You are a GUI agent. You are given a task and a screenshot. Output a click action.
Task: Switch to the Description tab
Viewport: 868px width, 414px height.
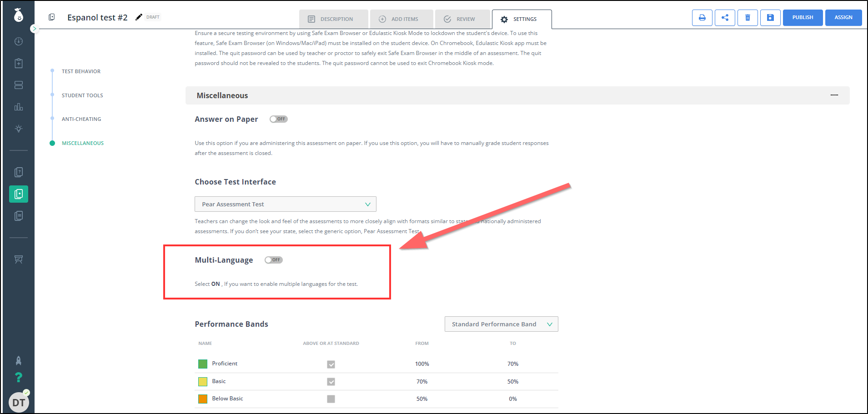click(x=334, y=19)
